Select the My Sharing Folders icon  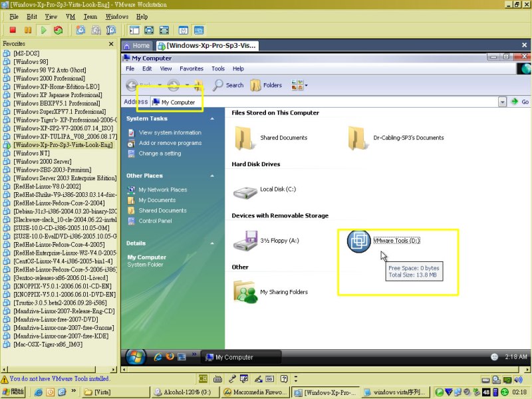coord(245,292)
